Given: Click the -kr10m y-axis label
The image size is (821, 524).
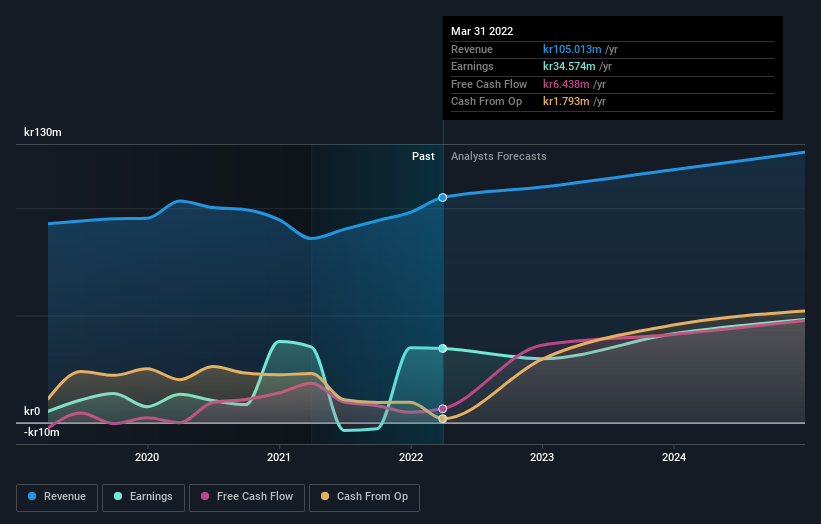Looking at the screenshot, I should tap(41, 432).
